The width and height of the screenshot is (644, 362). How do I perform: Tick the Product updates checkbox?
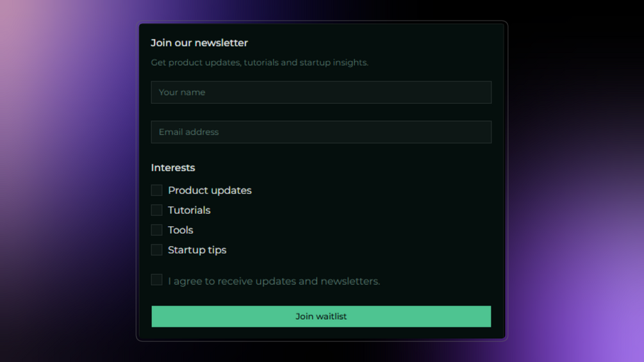coord(156,190)
